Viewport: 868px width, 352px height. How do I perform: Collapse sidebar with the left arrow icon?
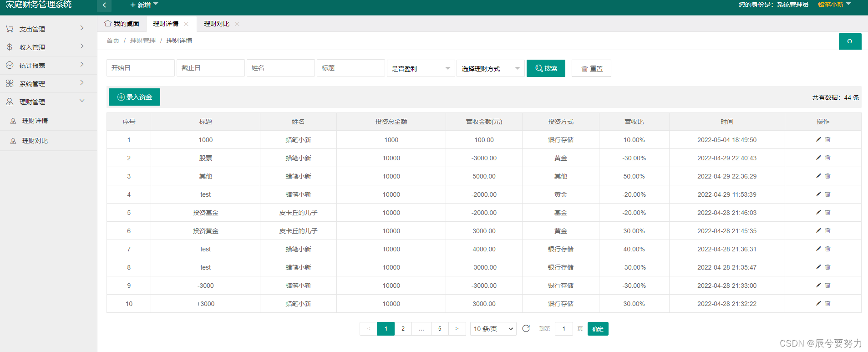click(104, 5)
